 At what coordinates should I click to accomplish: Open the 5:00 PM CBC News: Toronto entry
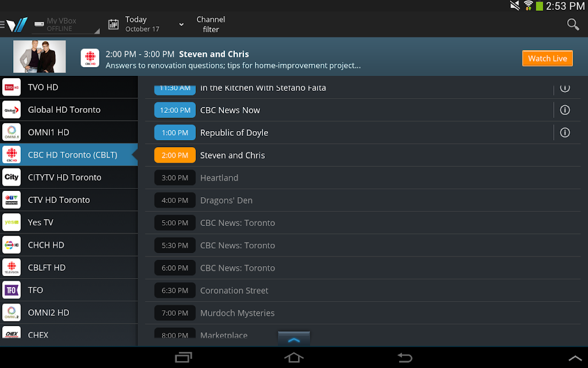[363, 223]
